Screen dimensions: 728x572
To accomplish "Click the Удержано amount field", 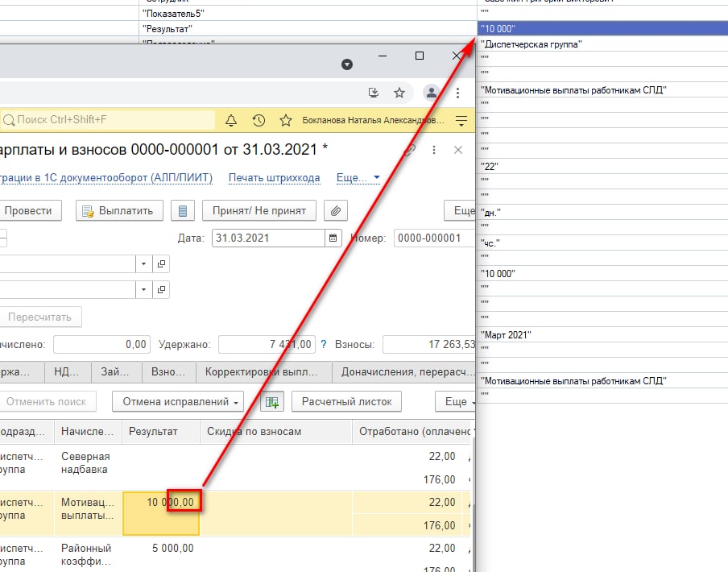I will click(267, 345).
